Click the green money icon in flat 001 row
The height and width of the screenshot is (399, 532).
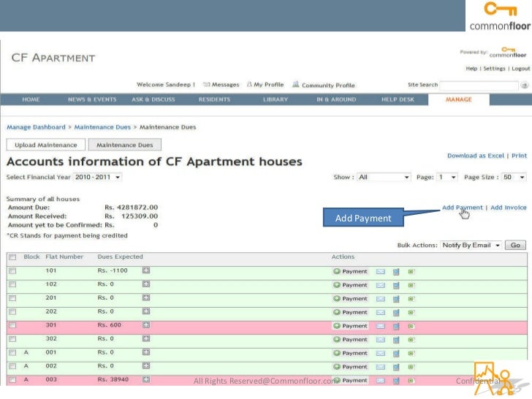(411, 353)
